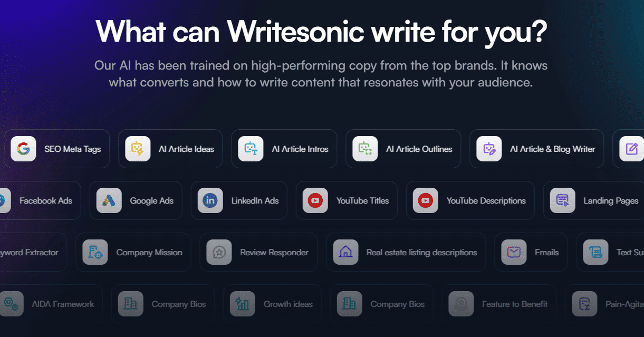644x337 pixels.
Task: Click the 'What can Writesonic write for you?' heading
Action: [x=321, y=33]
